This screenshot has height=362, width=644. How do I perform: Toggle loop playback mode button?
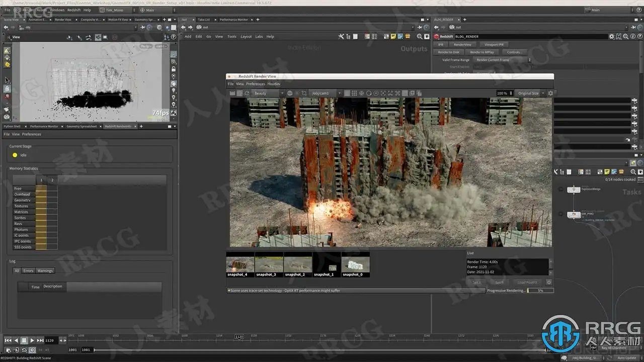pos(24,350)
